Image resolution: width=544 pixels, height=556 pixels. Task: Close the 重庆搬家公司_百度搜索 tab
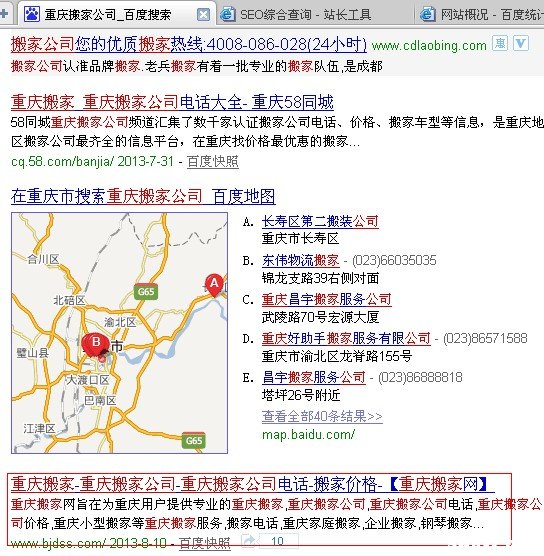coord(203,15)
